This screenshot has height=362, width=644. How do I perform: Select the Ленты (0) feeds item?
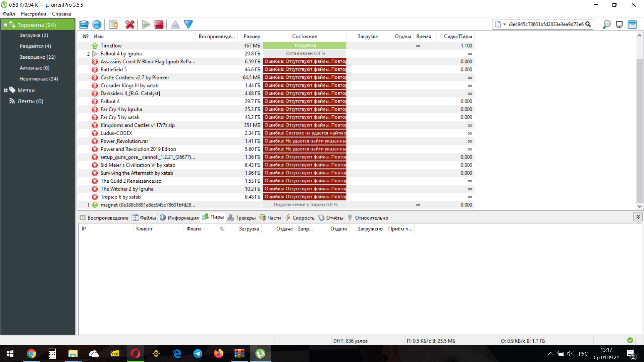point(30,101)
